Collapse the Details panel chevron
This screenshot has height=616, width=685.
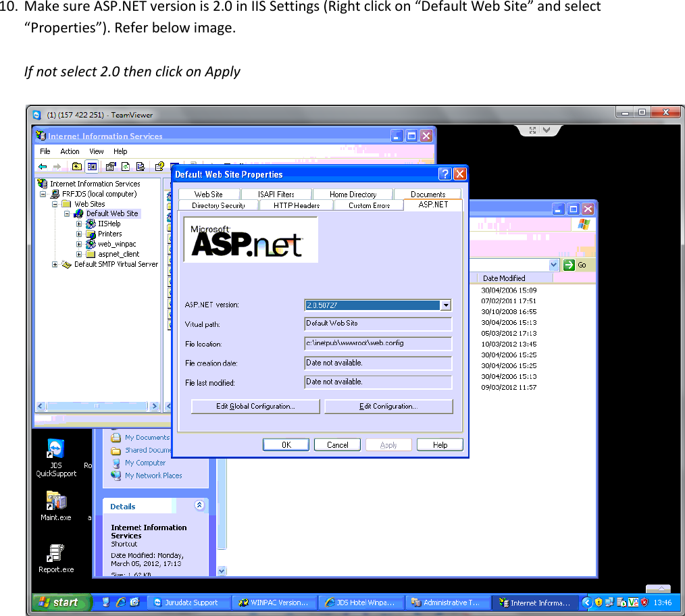coord(199,505)
